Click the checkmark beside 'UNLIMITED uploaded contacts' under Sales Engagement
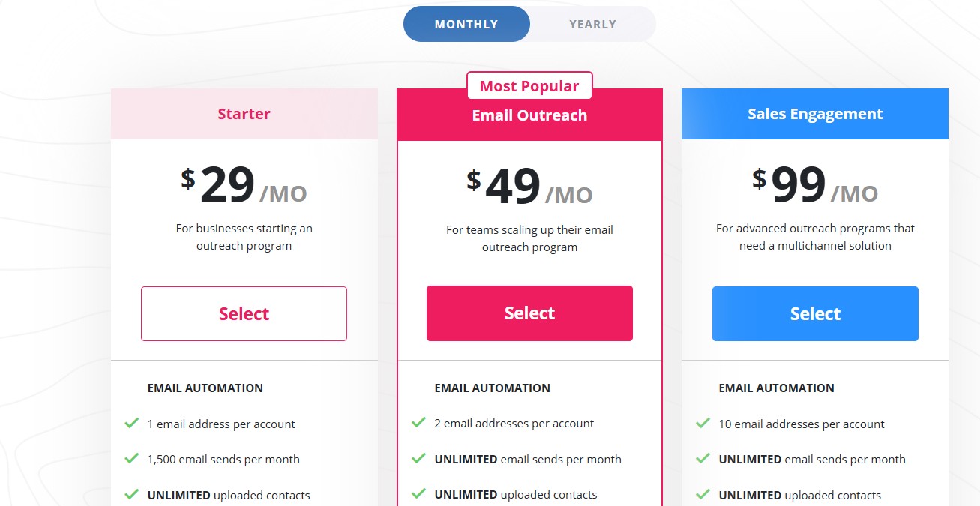980x506 pixels. pyautogui.click(x=703, y=495)
